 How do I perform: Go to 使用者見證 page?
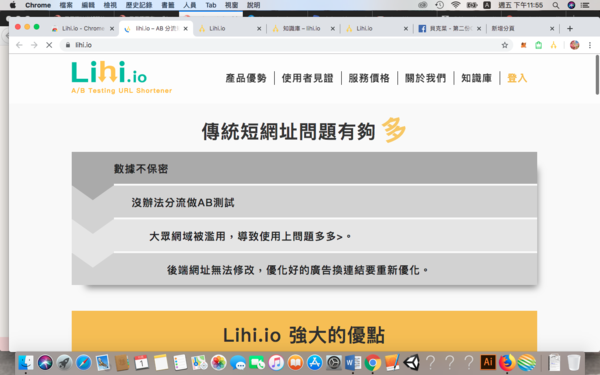pyautogui.click(x=307, y=78)
